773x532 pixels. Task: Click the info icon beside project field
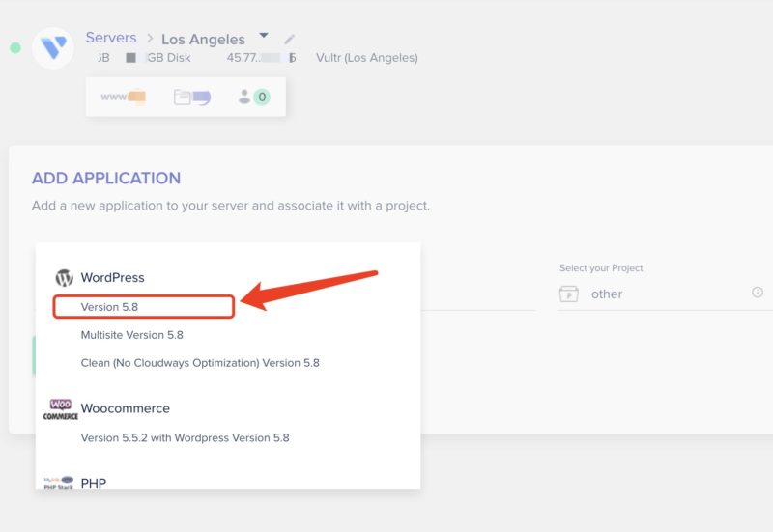point(758,293)
